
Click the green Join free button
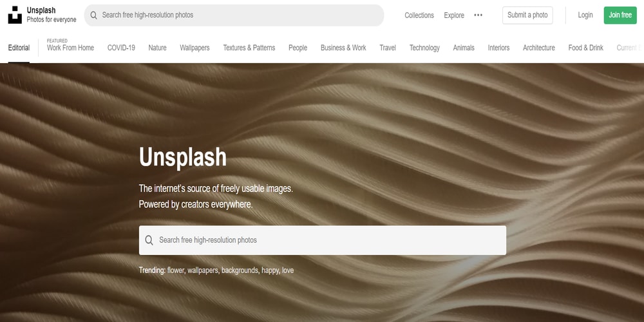(x=620, y=15)
